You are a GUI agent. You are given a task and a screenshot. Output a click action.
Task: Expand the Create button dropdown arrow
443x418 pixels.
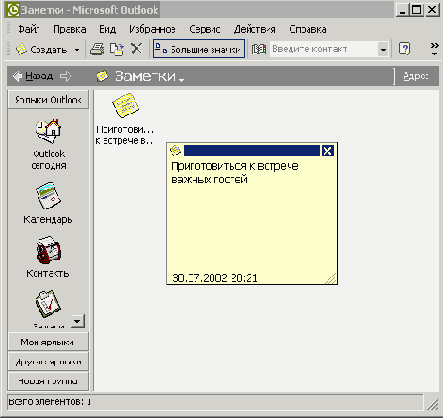[77, 50]
